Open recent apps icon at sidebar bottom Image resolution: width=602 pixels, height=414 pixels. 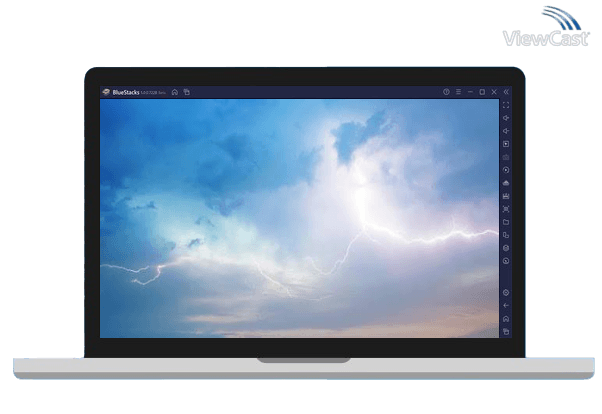tap(506, 331)
